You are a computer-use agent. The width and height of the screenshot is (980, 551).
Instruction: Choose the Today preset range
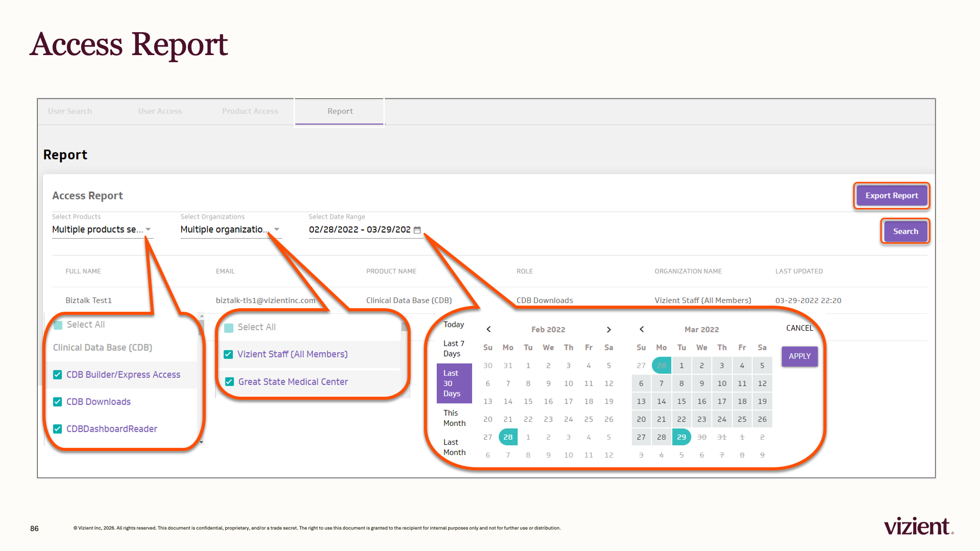(x=454, y=324)
